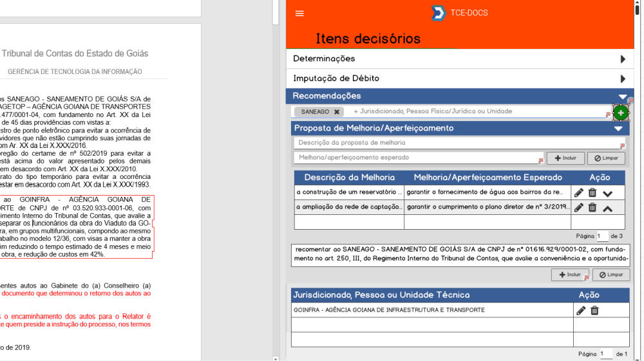The width and height of the screenshot is (644, 361).
Task: Click Incluir next to the melhoria esperado field
Action: point(565,158)
